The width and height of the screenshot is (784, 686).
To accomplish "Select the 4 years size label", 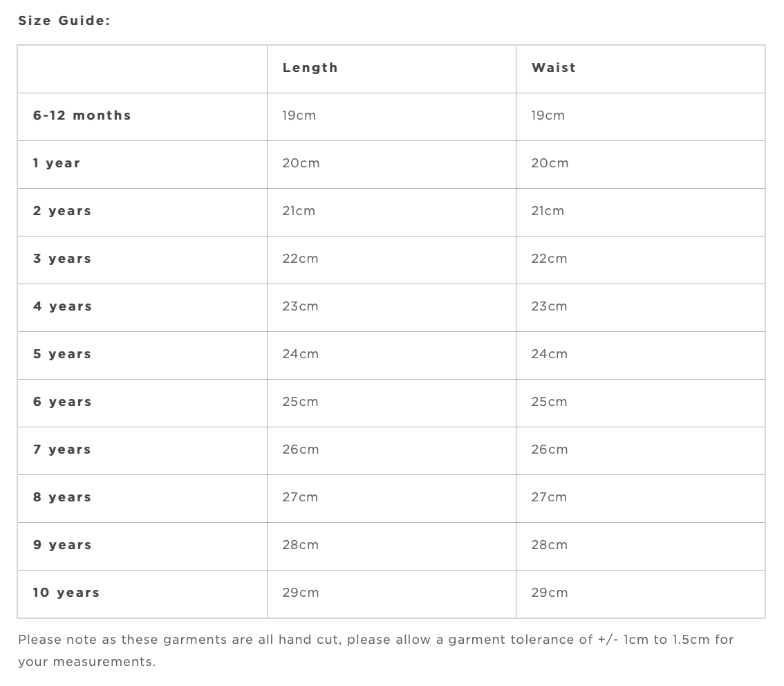I will (62, 306).
